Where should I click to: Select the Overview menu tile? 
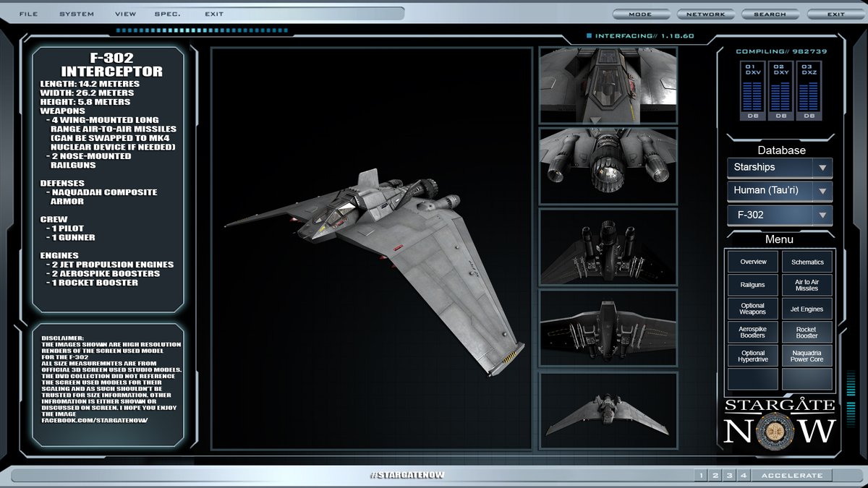pyautogui.click(x=752, y=262)
